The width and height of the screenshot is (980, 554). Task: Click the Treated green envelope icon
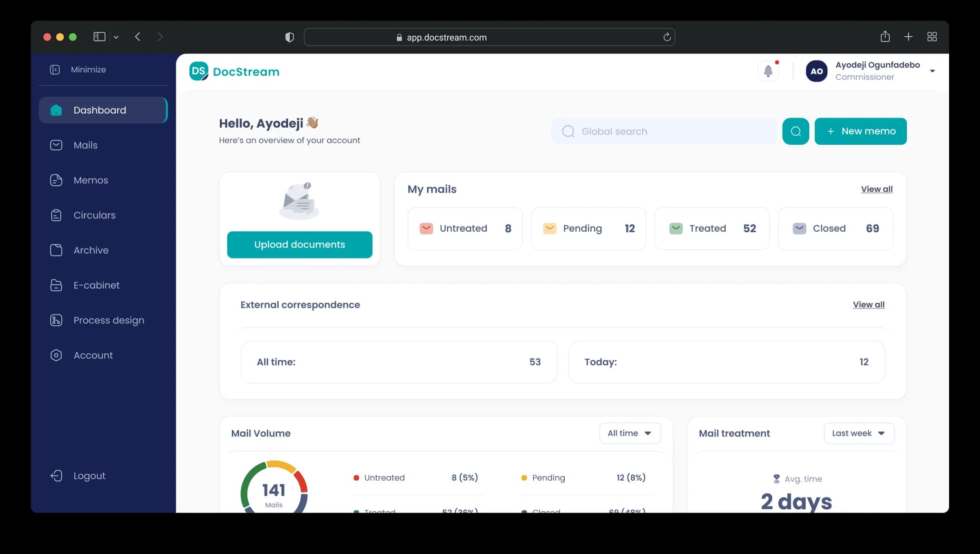[676, 228]
